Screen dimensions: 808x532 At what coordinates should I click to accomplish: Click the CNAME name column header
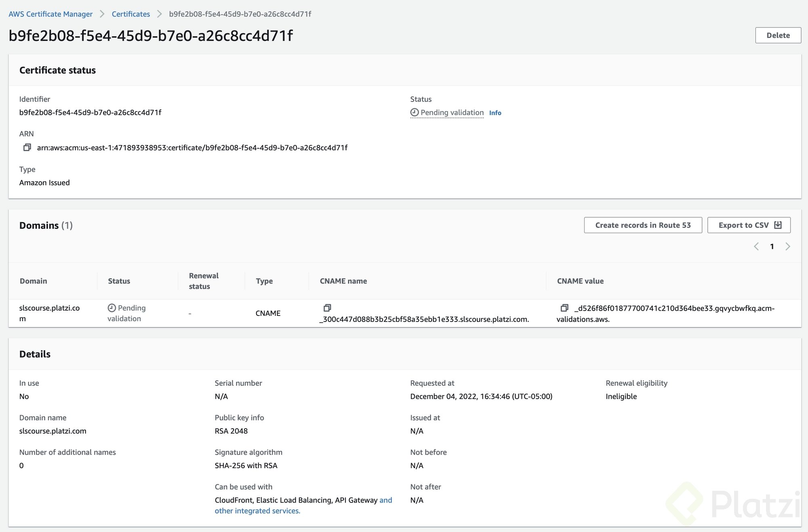coord(343,281)
